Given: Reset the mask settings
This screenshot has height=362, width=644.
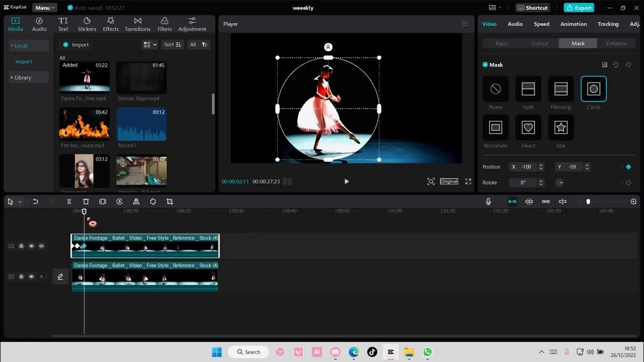Looking at the screenshot, I should [616, 65].
